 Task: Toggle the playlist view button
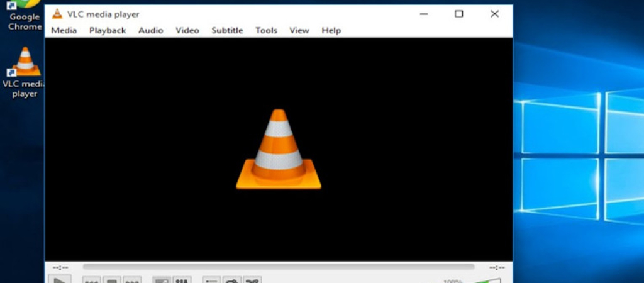[x=211, y=280]
